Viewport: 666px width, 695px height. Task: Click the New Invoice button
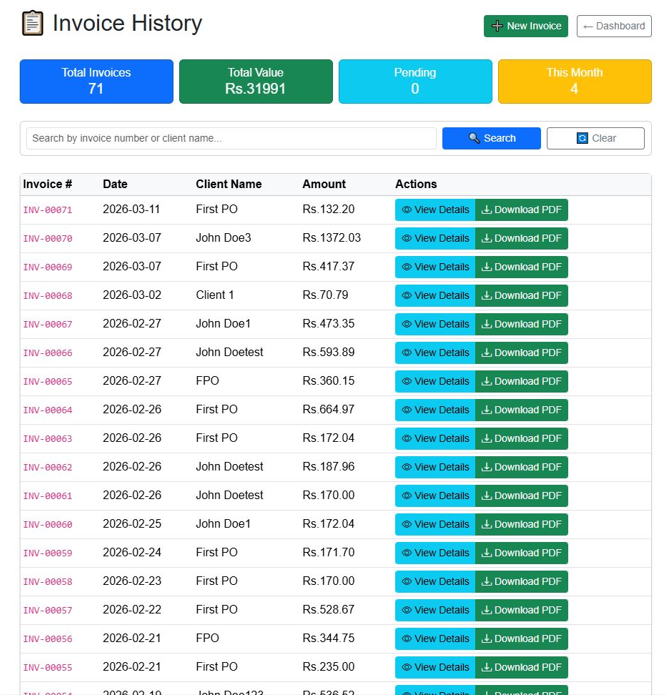(x=526, y=26)
